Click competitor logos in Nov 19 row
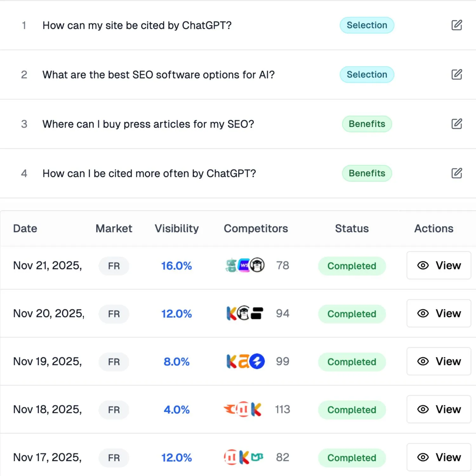Image resolution: width=476 pixels, height=476 pixels. 245,361
